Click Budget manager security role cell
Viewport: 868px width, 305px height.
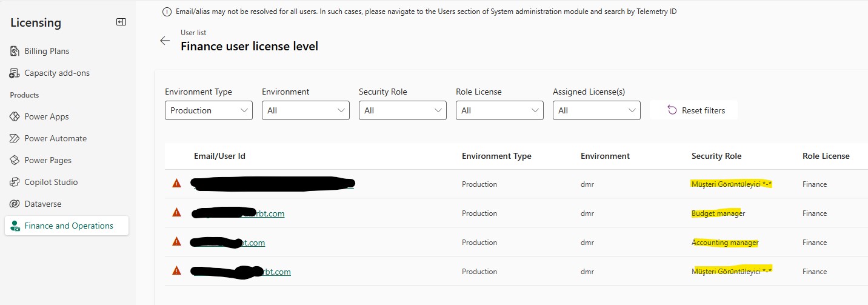(718, 213)
